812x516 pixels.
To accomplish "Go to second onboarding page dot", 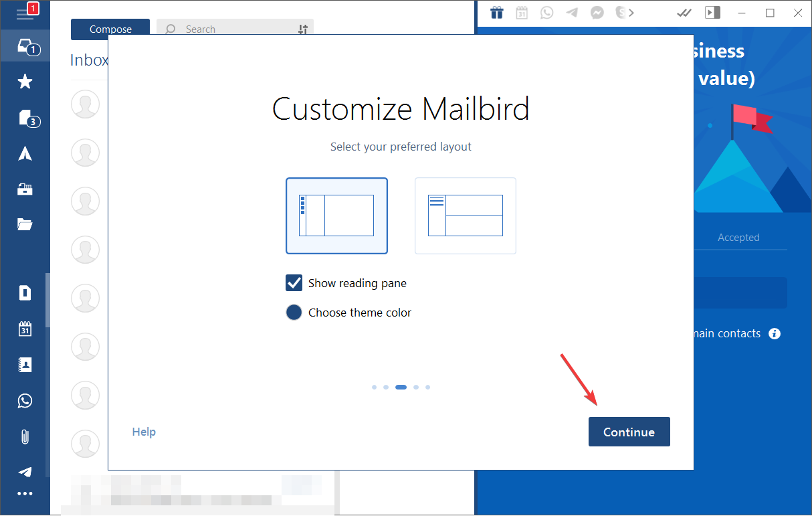I will tap(386, 387).
